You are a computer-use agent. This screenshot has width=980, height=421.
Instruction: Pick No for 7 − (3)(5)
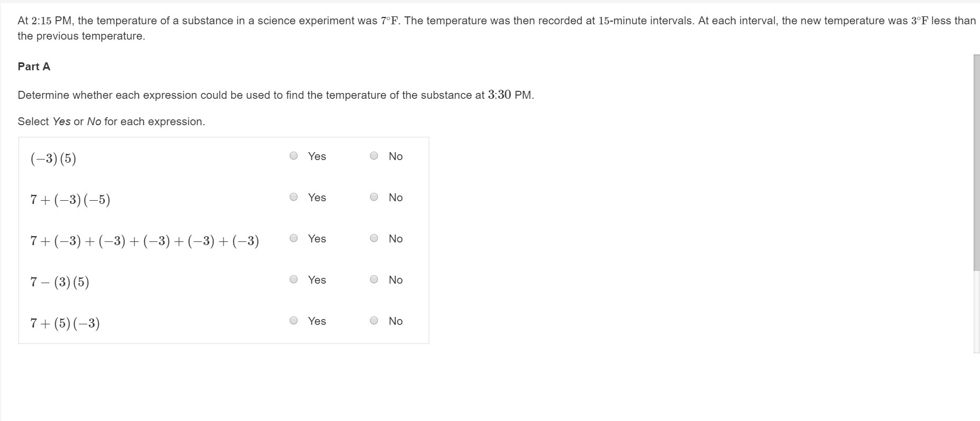coord(374,279)
